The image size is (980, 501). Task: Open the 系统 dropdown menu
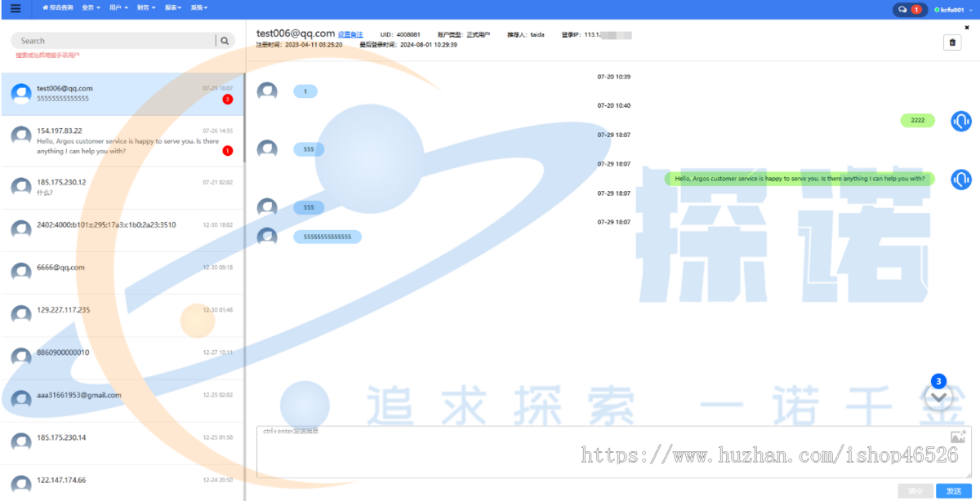click(x=199, y=7)
